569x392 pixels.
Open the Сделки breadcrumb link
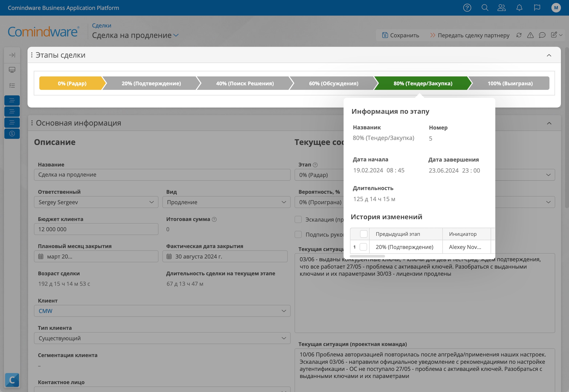click(102, 25)
